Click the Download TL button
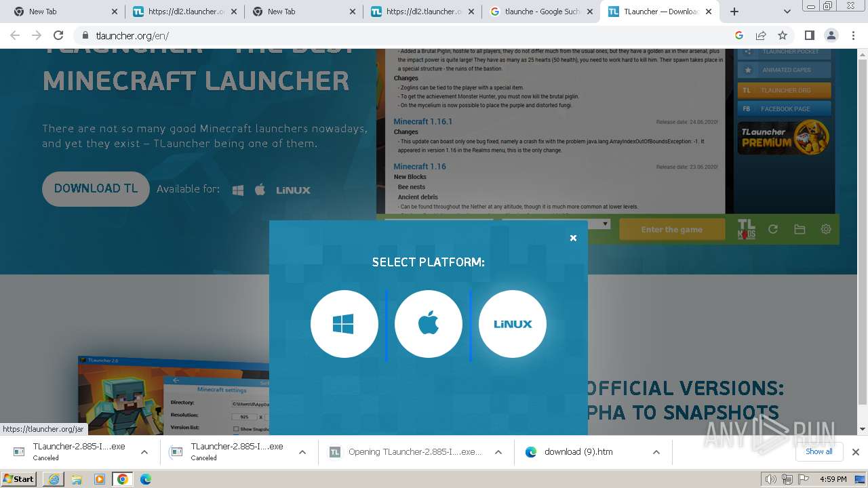868x488 pixels. pyautogui.click(x=96, y=188)
